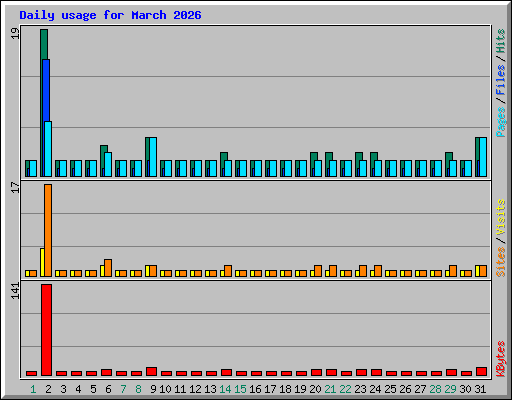This screenshot has width=512, height=400.
Task: Click the day label '24'
Action: pyautogui.click(x=375, y=389)
